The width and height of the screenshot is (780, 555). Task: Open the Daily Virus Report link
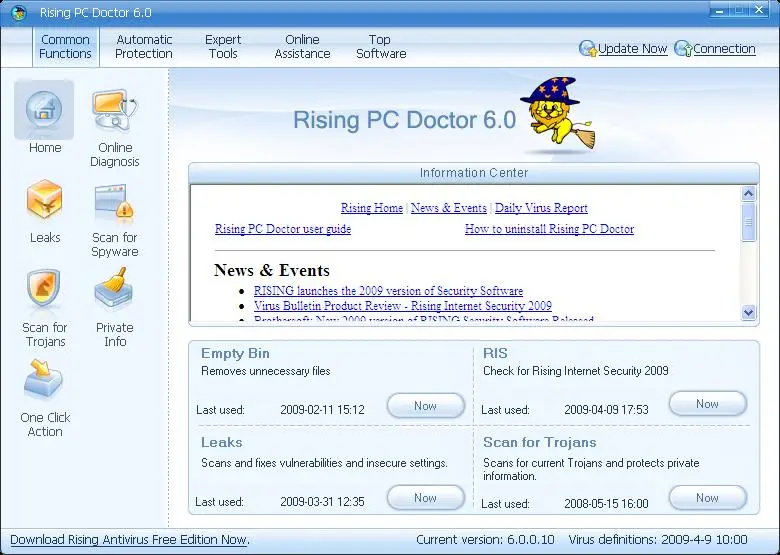[541, 208]
